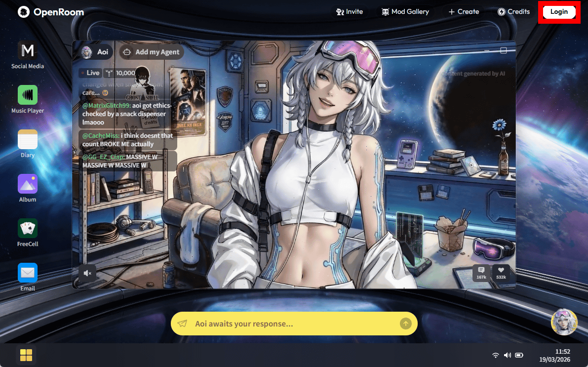588x367 pixels.
Task: Click the paper plane icon in chat bar
Action: [182, 324]
